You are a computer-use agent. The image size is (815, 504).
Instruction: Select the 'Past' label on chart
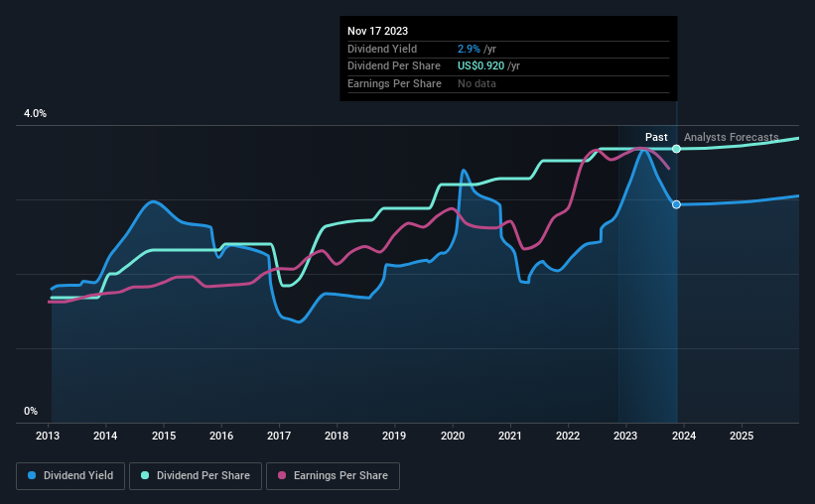tap(656, 137)
